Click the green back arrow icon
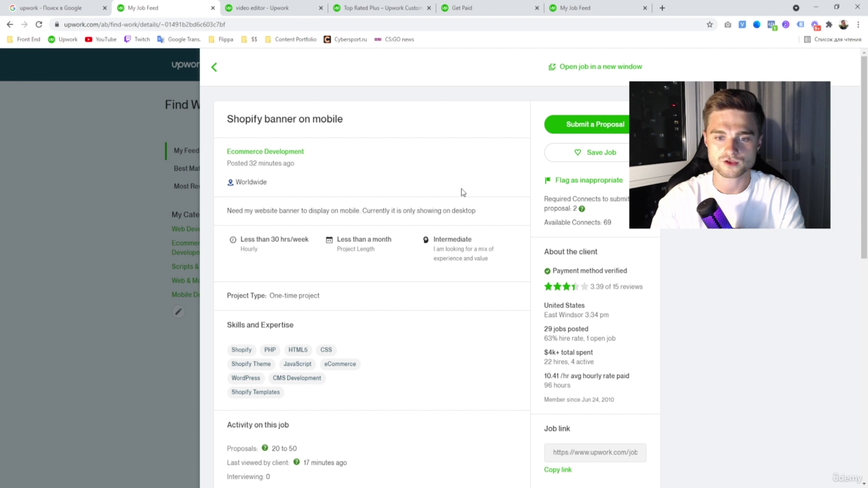The image size is (868, 488). click(x=214, y=67)
